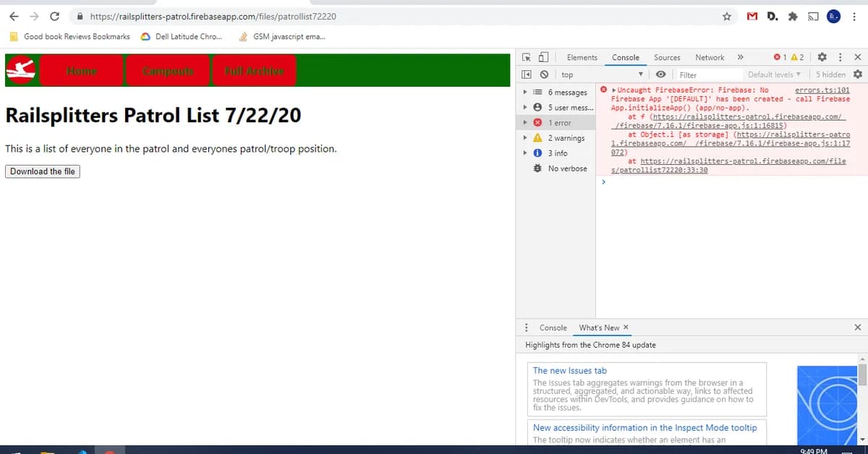Click the console Filter input field
Image resolution: width=868 pixels, height=454 pixels.
pyautogui.click(x=709, y=74)
